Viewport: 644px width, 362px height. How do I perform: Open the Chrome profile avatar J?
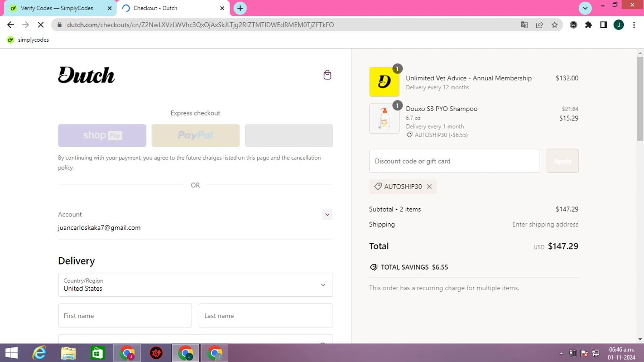pos(619,25)
